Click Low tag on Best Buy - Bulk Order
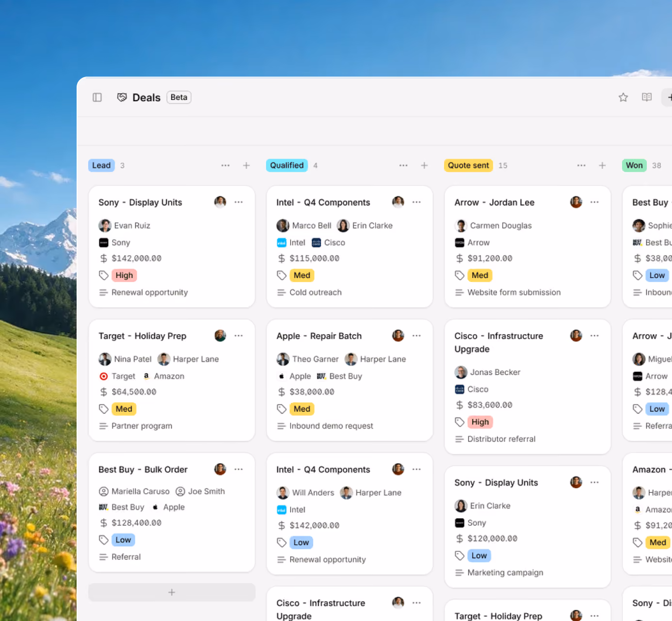 (123, 540)
